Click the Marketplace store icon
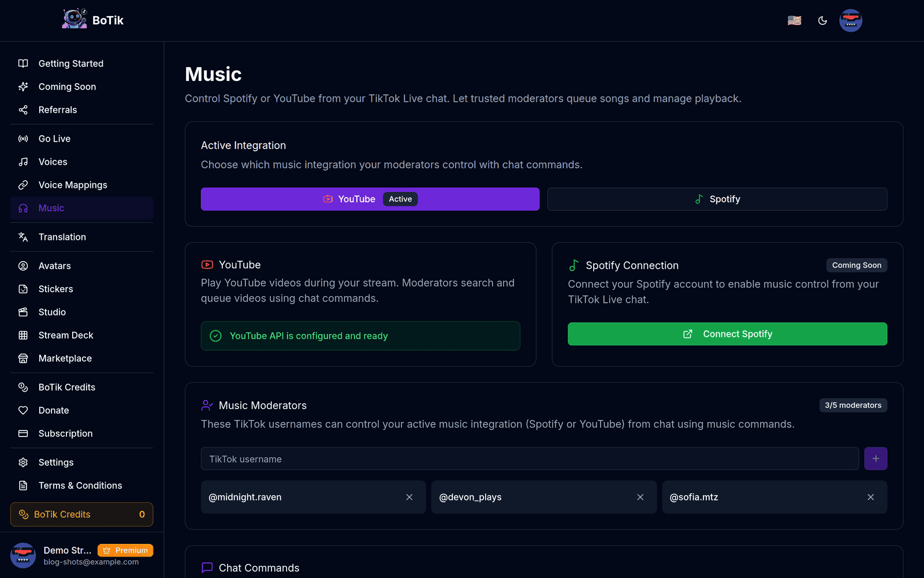This screenshot has width=924, height=578. 23,358
